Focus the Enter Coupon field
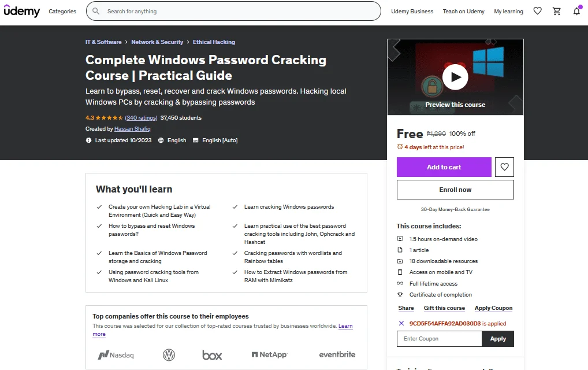Screen dimensions: 588x370 click(439, 338)
